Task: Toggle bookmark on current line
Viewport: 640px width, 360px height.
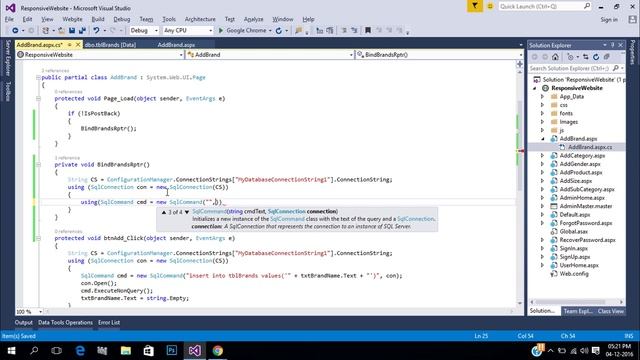Action: click(x=368, y=31)
